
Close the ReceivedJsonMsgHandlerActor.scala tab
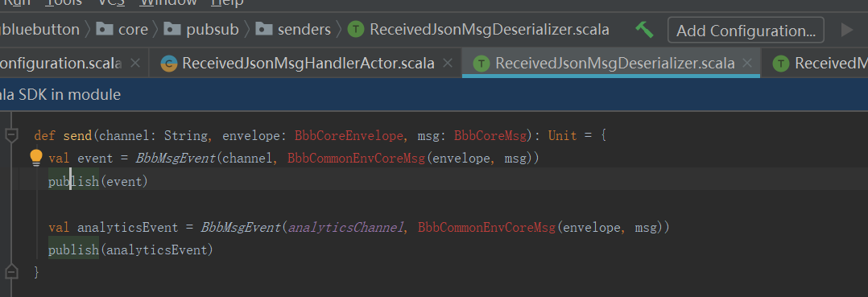pyautogui.click(x=448, y=63)
